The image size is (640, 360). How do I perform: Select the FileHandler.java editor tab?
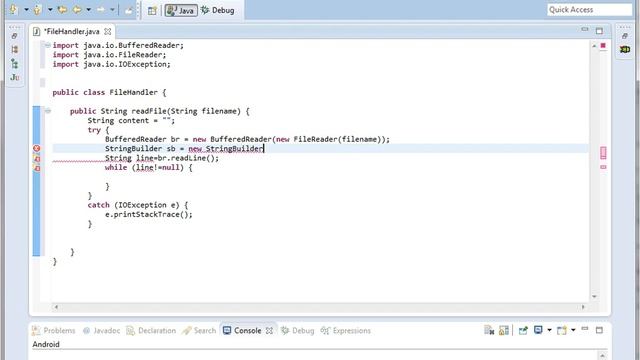click(71, 31)
